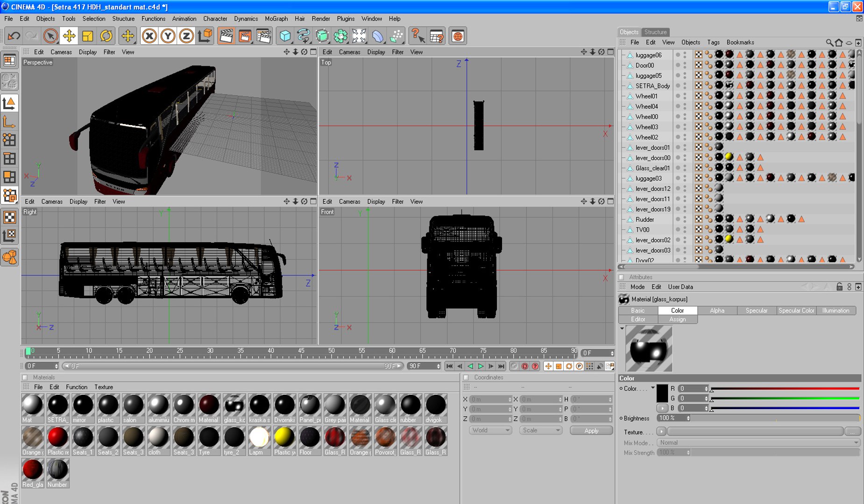Open the Mix Mode Normal dropdown
864x504 pixels.
click(x=758, y=442)
